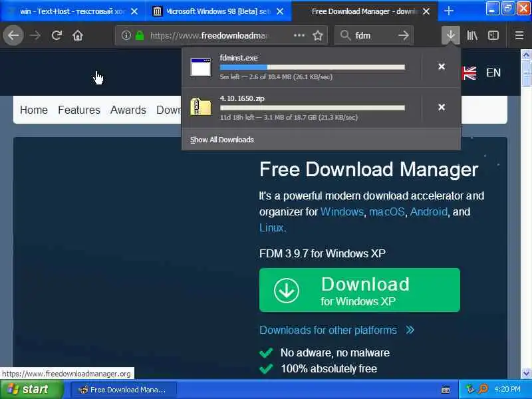Image resolution: width=532 pixels, height=399 pixels.
Task: Open the Windows XP start menu
Action: (32, 389)
